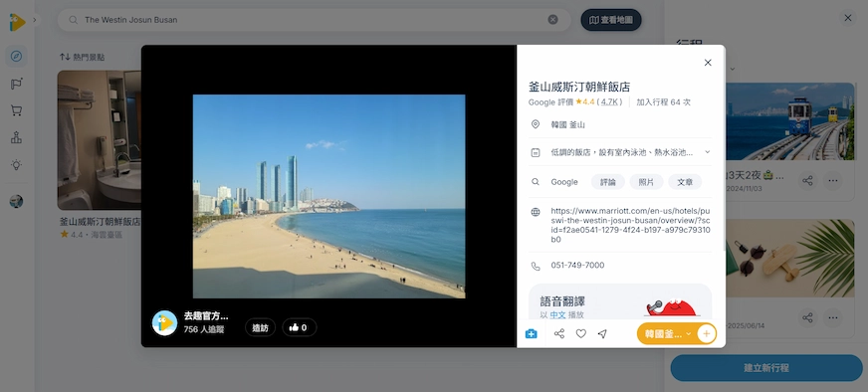Open the 熱門景點 sort option
Image resolution: width=868 pixels, height=392 pixels.
83,57
